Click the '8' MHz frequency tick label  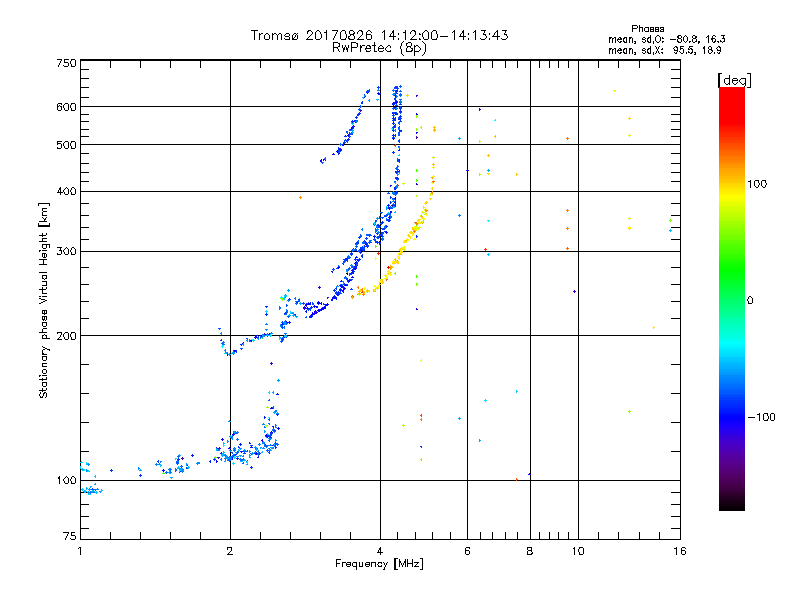530,551
